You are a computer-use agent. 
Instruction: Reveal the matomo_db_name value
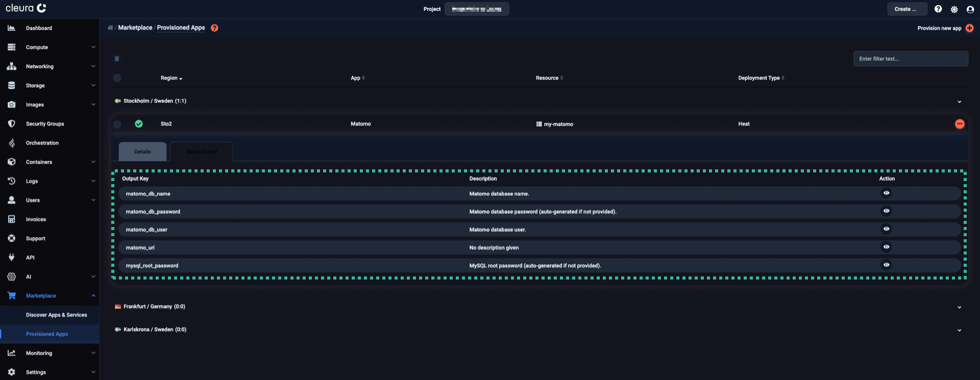(886, 193)
